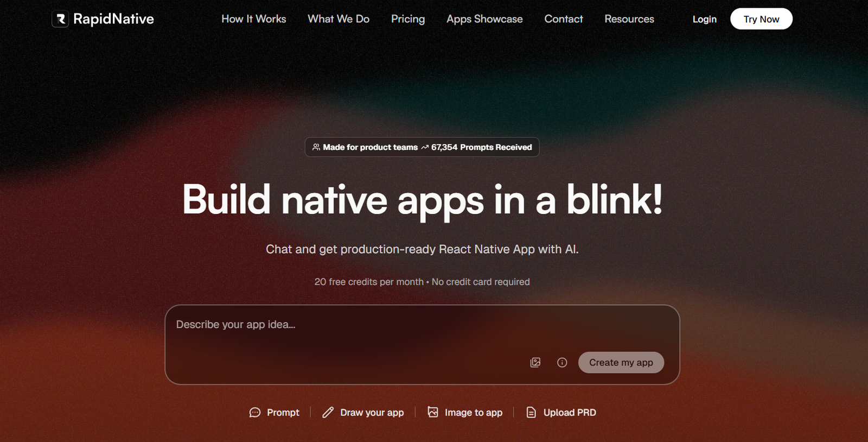Click the people icon in the product teams badge
Viewport: 868px width, 442px height.
(x=316, y=147)
